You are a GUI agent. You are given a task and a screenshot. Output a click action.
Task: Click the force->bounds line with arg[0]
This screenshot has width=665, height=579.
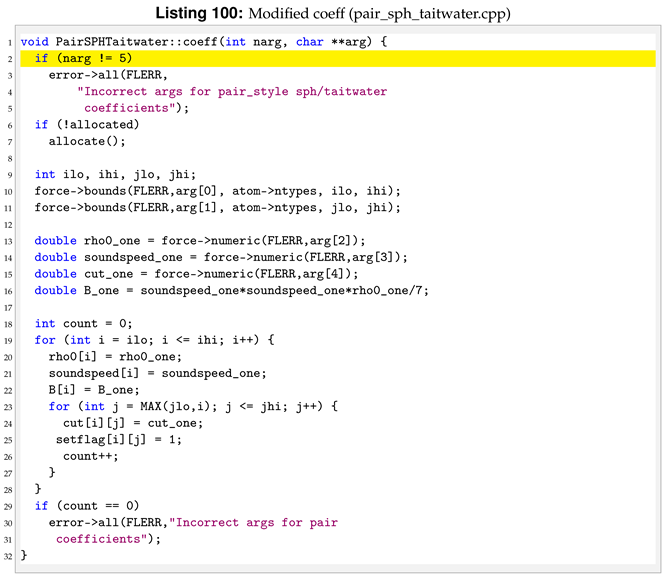tap(218, 191)
